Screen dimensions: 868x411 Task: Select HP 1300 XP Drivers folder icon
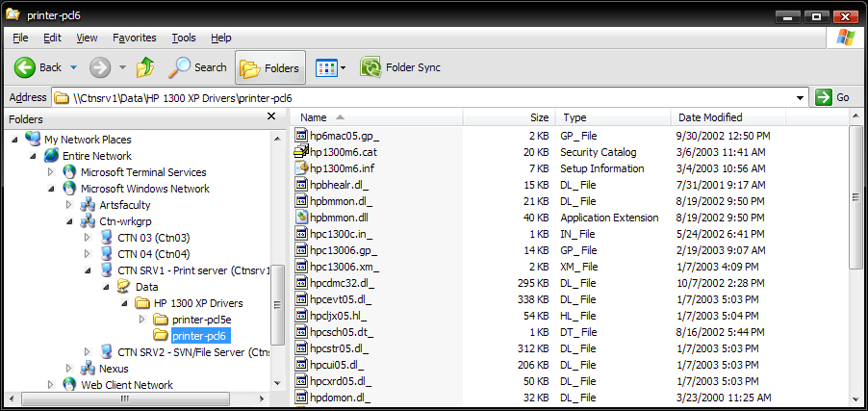(x=142, y=303)
